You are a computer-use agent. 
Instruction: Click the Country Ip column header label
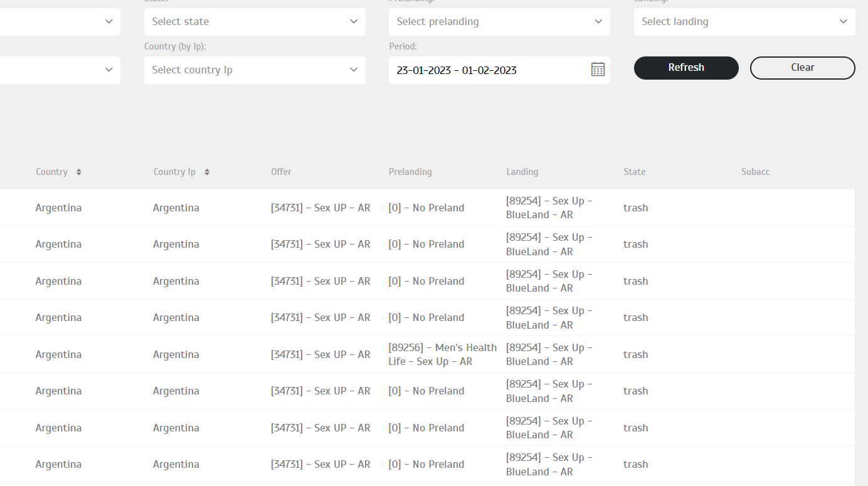click(x=174, y=172)
